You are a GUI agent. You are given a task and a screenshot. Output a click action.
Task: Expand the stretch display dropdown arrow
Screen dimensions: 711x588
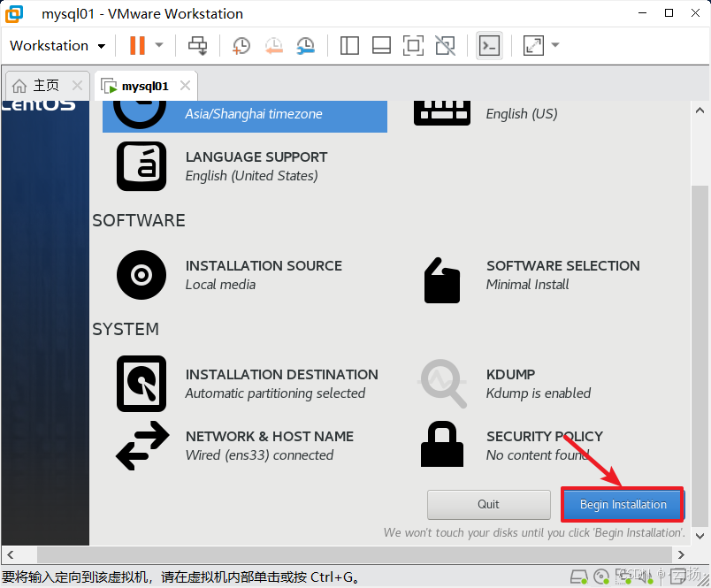[x=555, y=45]
